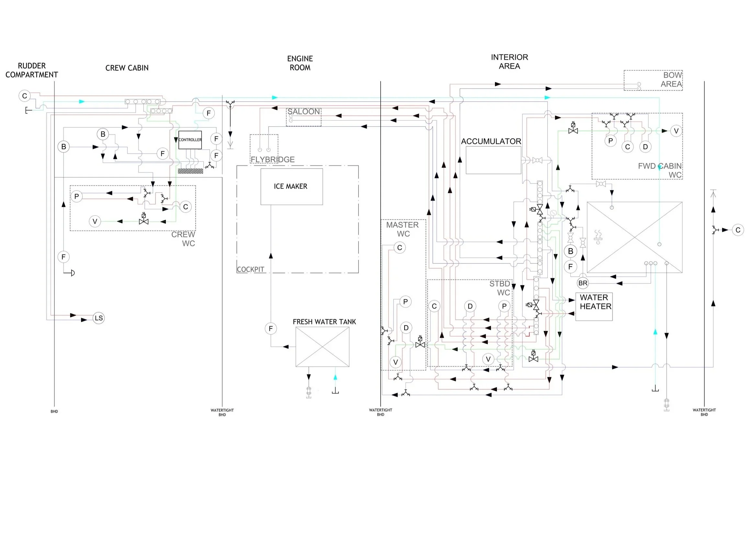This screenshot has width=756, height=534.
Task: Click the LS circle symbol
Action: click(98, 318)
